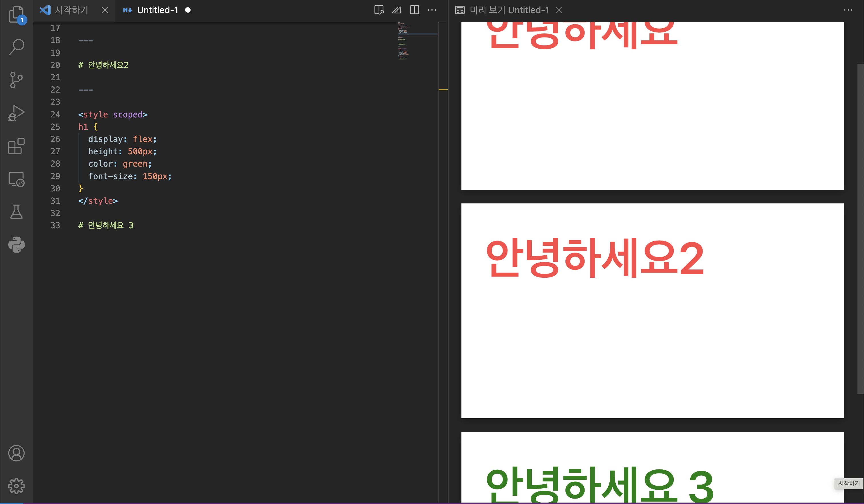
Task: Close the 미리 보기 Untitled-1 preview tab
Action: [559, 10]
